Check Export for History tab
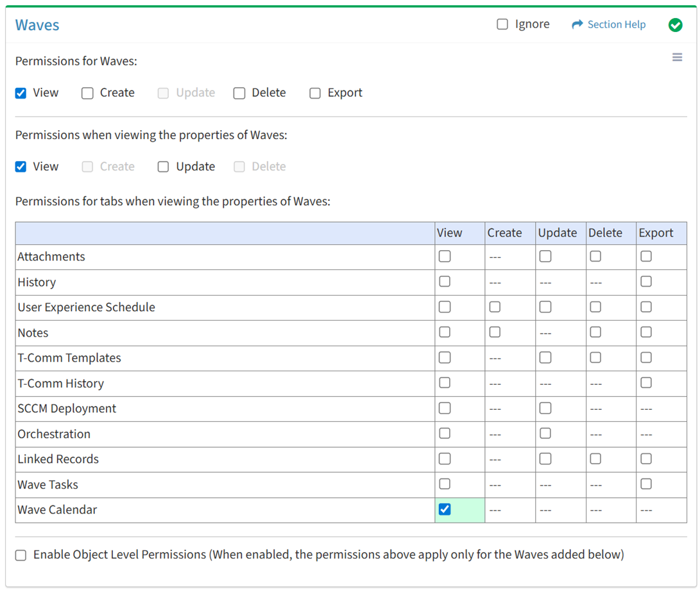Image resolution: width=700 pixels, height=590 pixels. point(646,282)
